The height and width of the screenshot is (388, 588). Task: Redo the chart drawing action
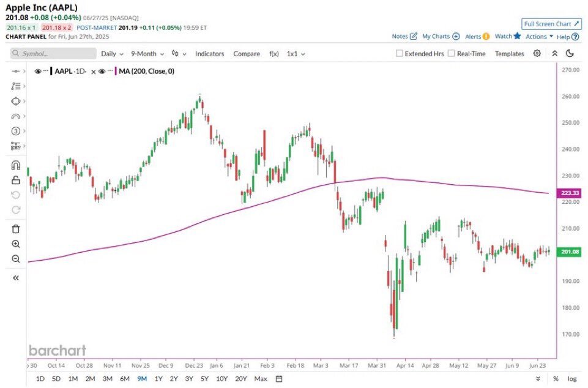pyautogui.click(x=15, y=210)
